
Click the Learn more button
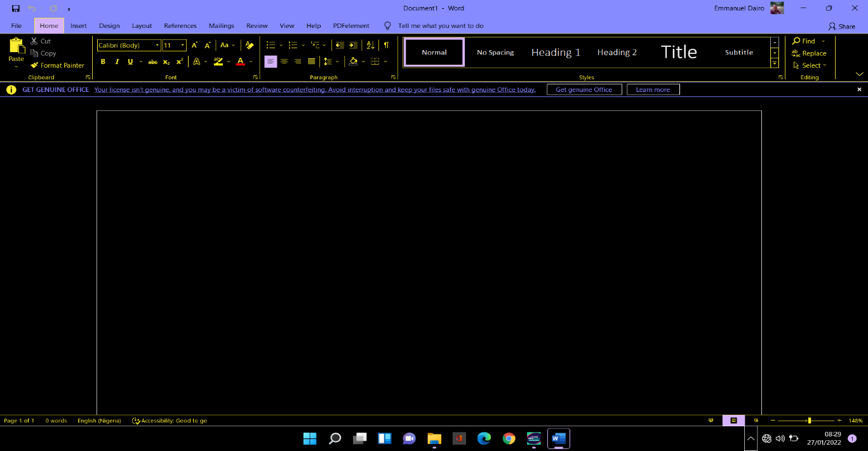click(653, 89)
